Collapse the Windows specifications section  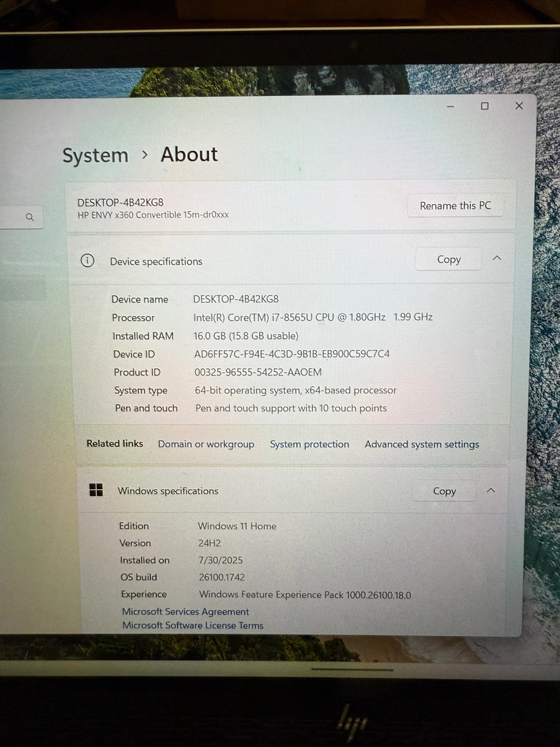(x=491, y=490)
